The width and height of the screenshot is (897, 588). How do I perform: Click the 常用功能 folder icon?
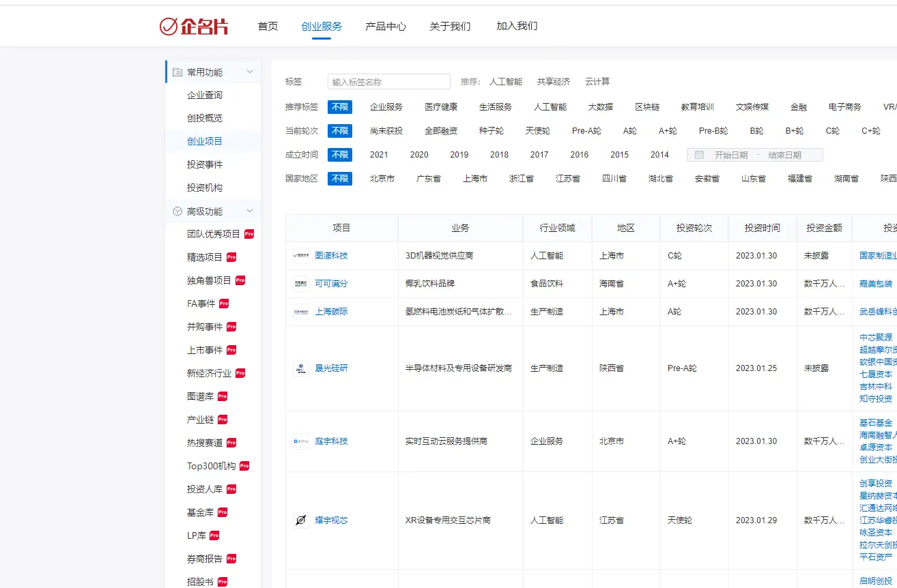tap(177, 71)
